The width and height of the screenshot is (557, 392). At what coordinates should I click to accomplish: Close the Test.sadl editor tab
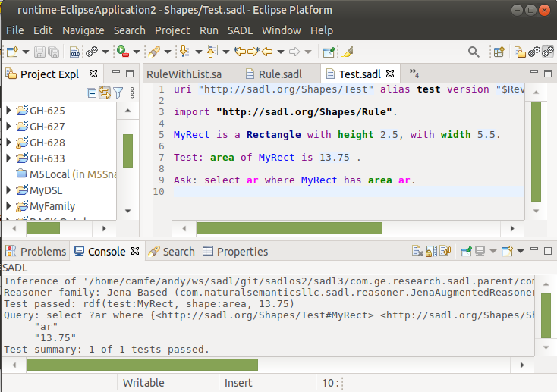[390, 74]
